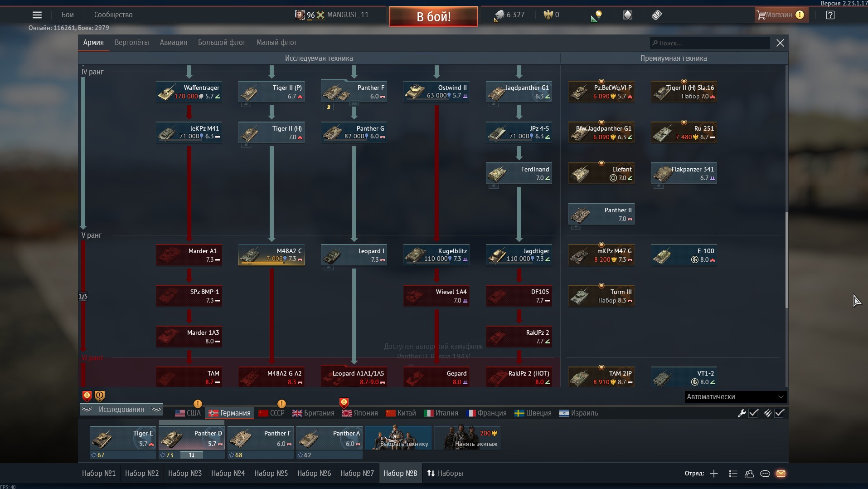Click the research tree vertical scrollbar
The image size is (868, 489).
pos(786,260)
